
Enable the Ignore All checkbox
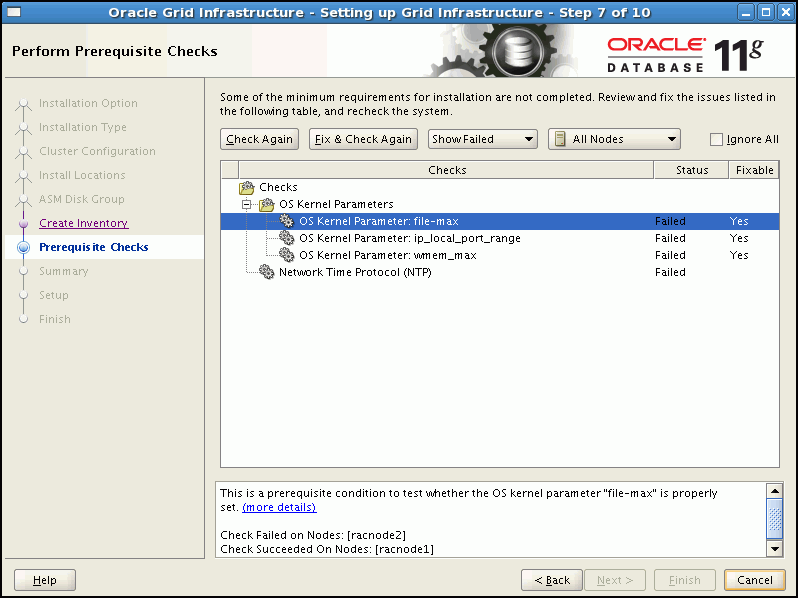pyautogui.click(x=716, y=140)
